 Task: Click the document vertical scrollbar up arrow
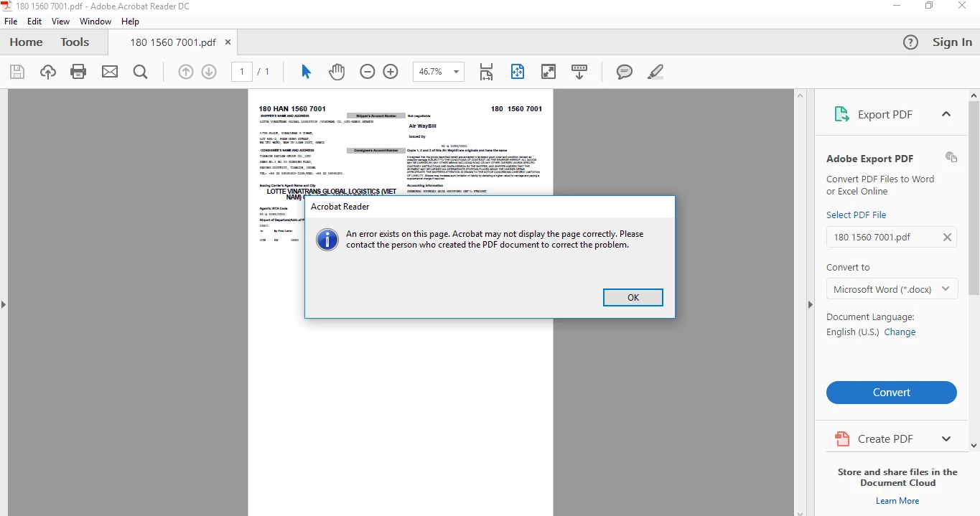[801, 95]
